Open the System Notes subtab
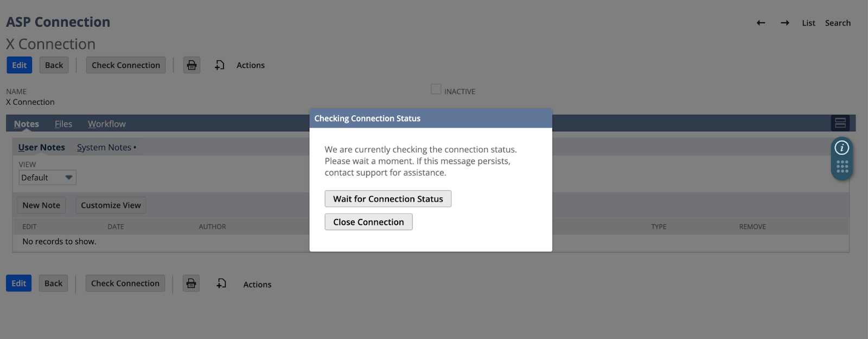The width and height of the screenshot is (868, 339). click(104, 147)
